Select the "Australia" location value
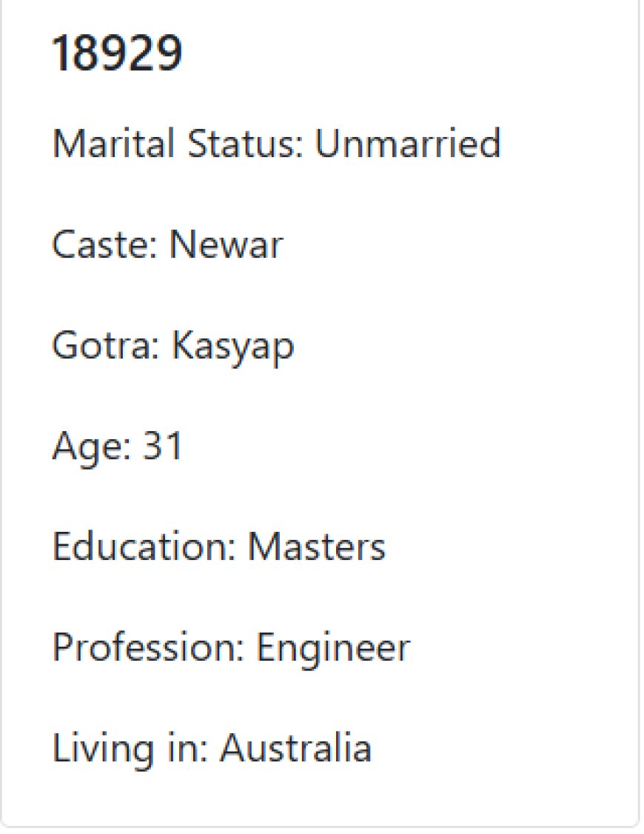Viewport: 644px width, 834px height. pos(296,748)
